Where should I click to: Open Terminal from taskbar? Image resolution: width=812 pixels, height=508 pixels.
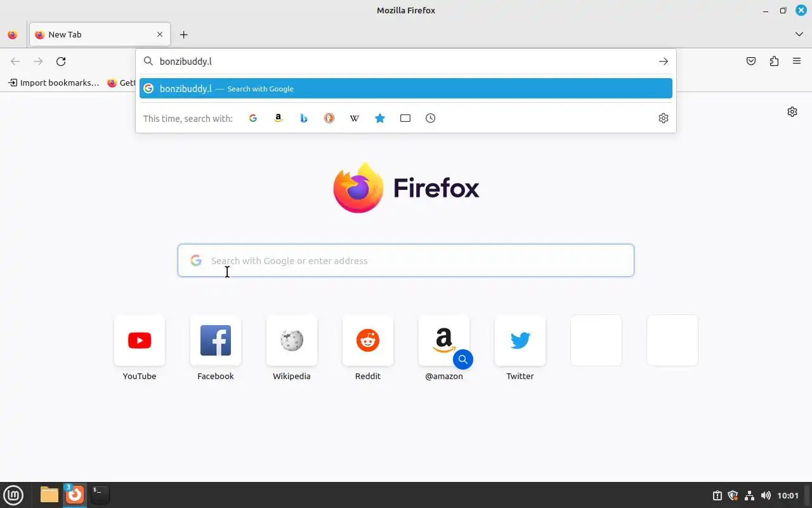(100, 495)
